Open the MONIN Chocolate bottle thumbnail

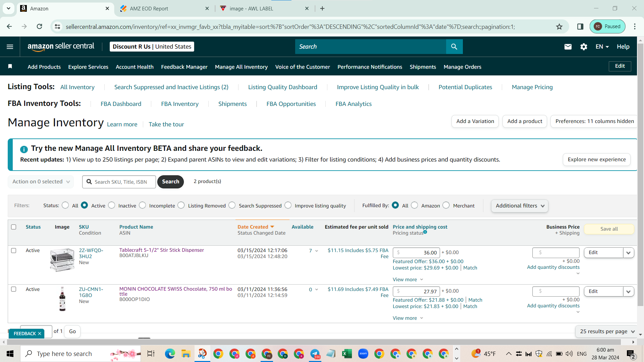coord(62,299)
